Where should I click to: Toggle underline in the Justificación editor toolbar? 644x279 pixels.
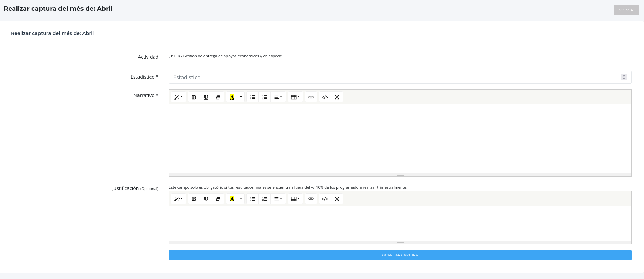(206, 199)
